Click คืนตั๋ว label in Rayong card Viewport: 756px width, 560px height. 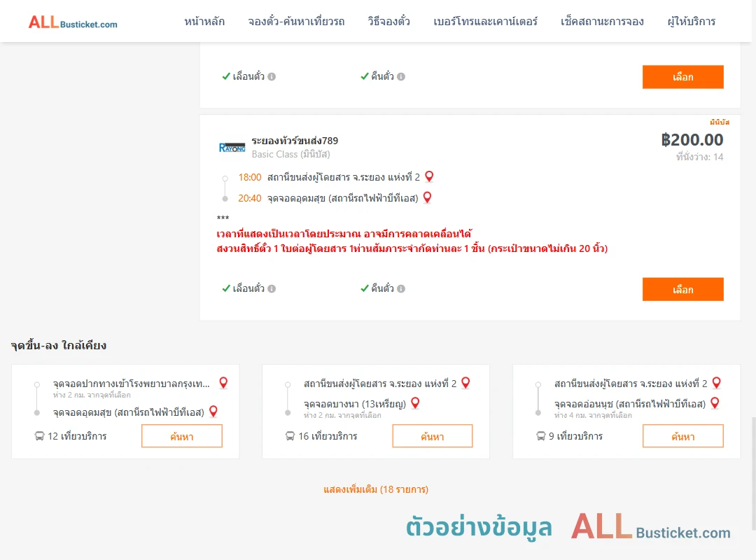382,288
